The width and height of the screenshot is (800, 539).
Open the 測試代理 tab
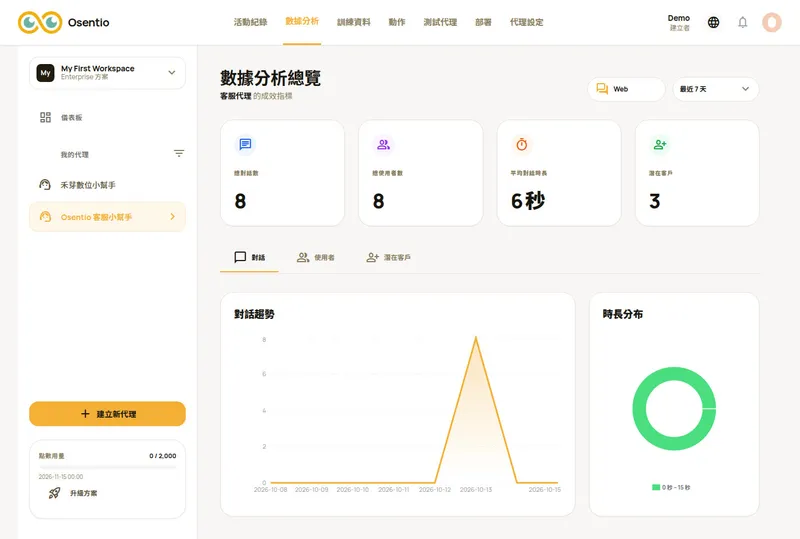440,22
